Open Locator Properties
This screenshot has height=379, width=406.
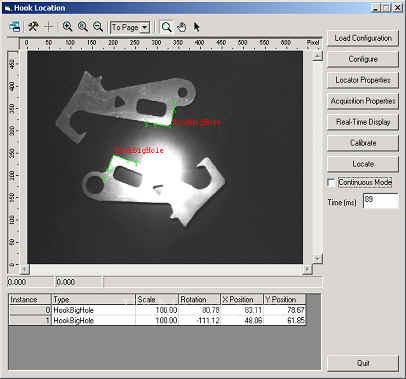tap(363, 80)
